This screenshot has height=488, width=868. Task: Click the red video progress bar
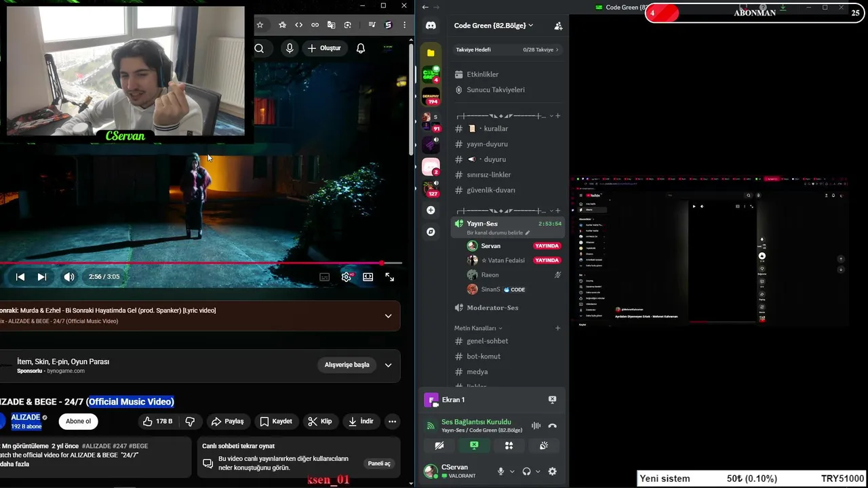[x=191, y=263]
